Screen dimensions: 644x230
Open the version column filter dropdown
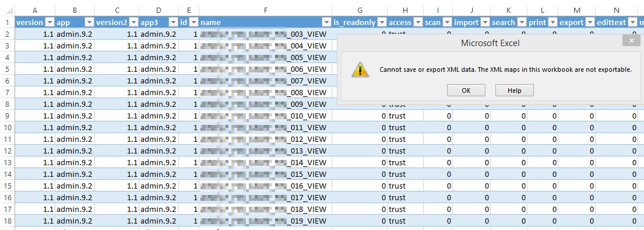click(50, 22)
